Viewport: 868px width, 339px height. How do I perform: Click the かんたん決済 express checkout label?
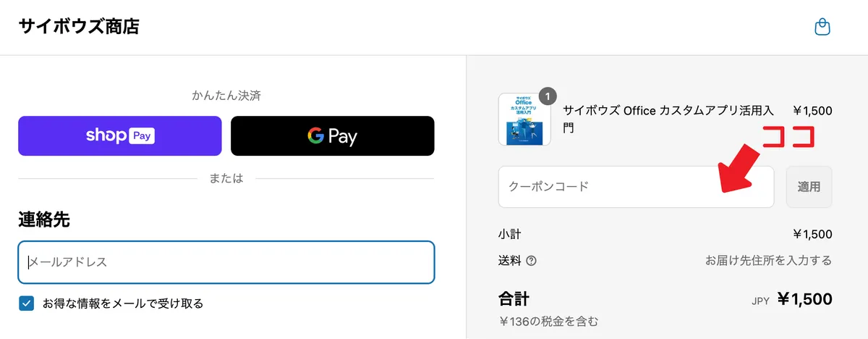[x=226, y=95]
